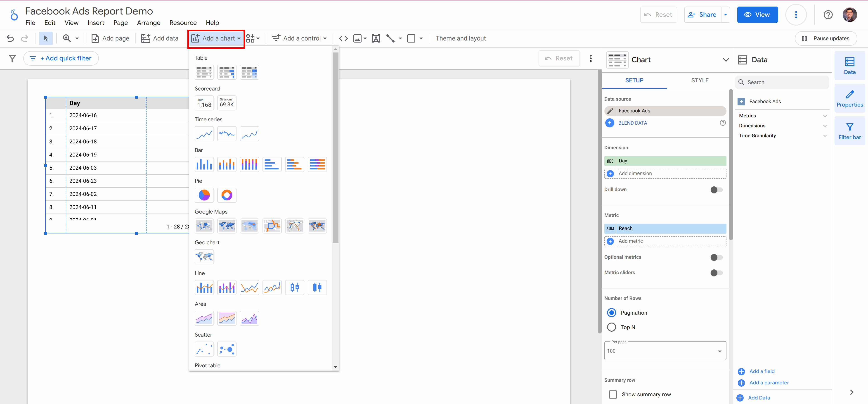Insert a text box
This screenshot has height=404, width=868.
[x=376, y=38]
